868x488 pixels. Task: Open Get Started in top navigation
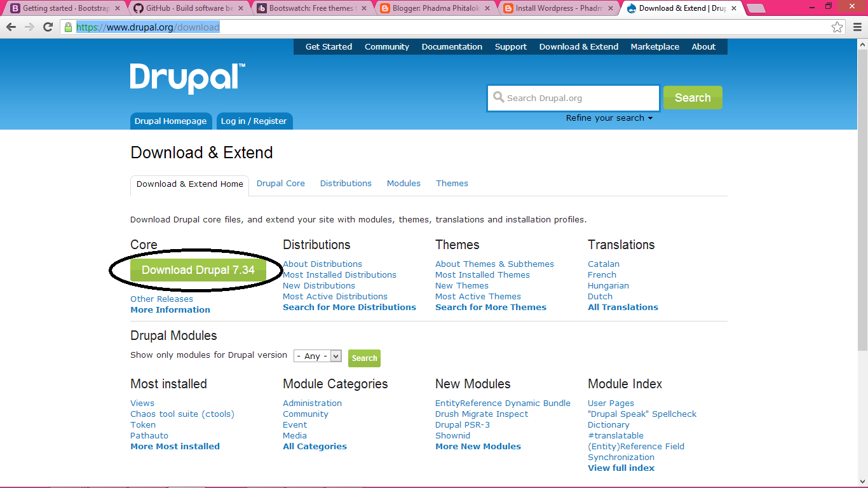pyautogui.click(x=329, y=46)
